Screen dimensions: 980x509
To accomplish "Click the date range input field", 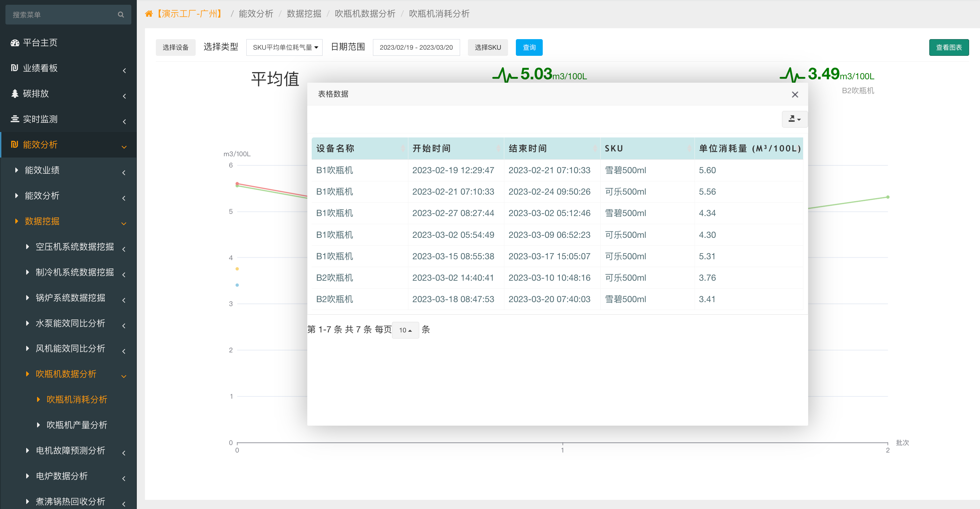I will 416,48.
